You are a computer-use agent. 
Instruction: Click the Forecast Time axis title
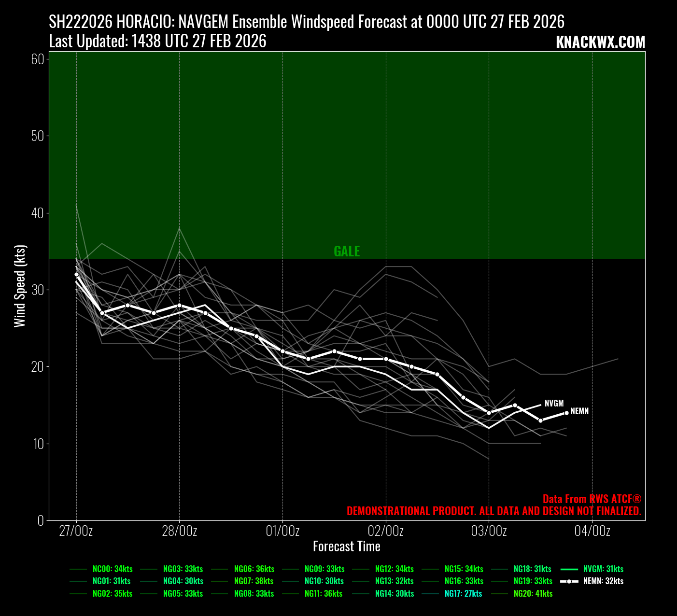[347, 546]
